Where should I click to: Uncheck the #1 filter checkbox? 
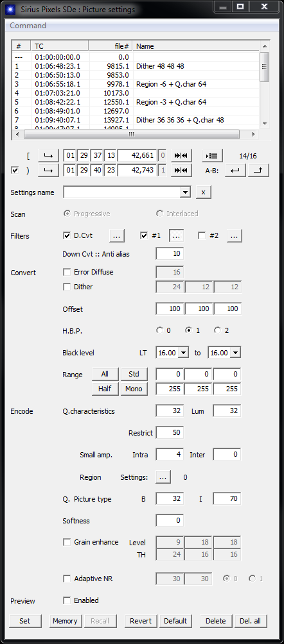point(144,235)
